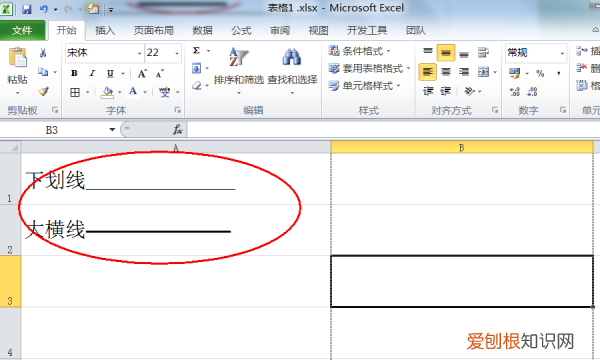Click the Cut scissors icon
600x360 pixels.
(43, 53)
